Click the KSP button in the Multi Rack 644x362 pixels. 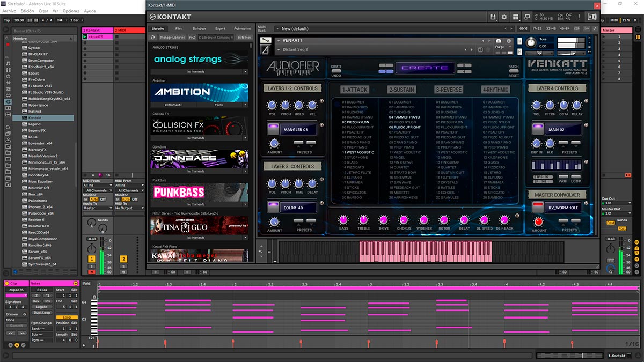pos(577,28)
